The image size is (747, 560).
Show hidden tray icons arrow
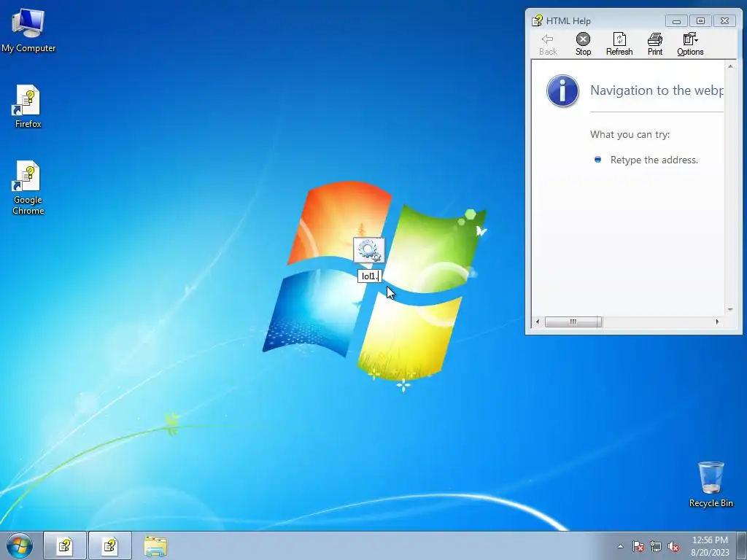click(620, 546)
